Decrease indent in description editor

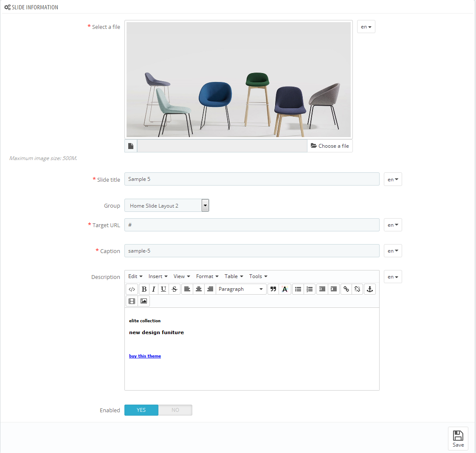pyautogui.click(x=322, y=289)
